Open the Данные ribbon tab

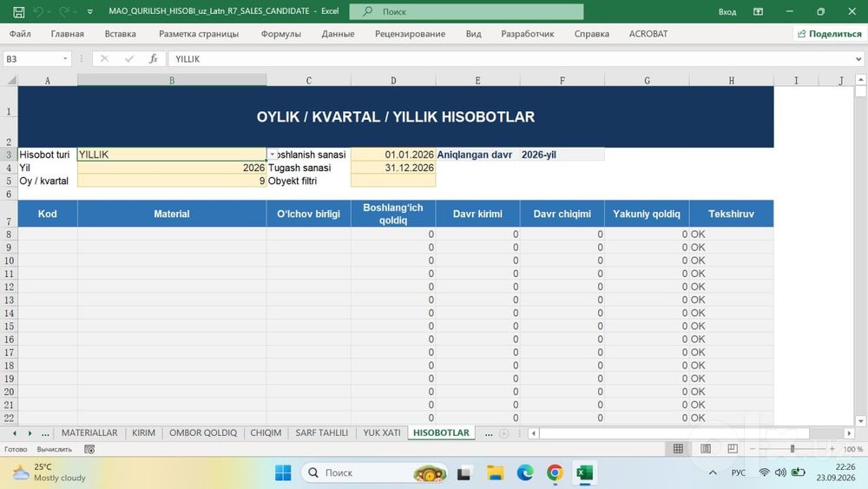pos(338,34)
